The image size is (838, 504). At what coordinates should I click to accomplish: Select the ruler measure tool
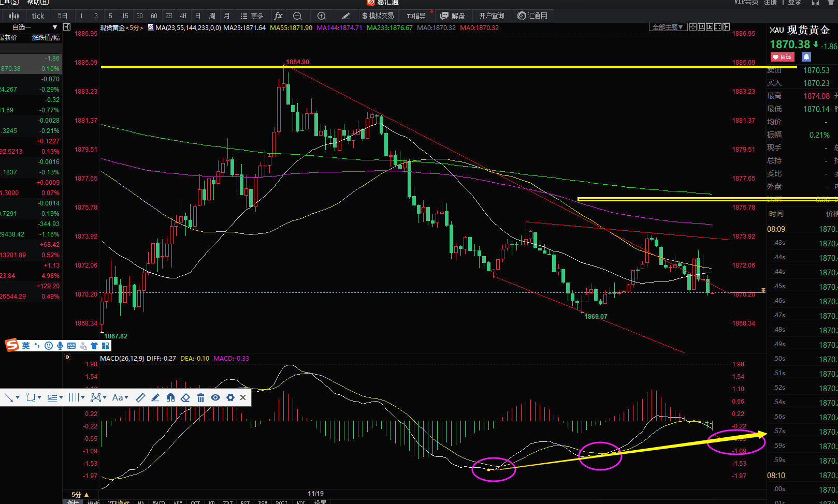tap(140, 397)
